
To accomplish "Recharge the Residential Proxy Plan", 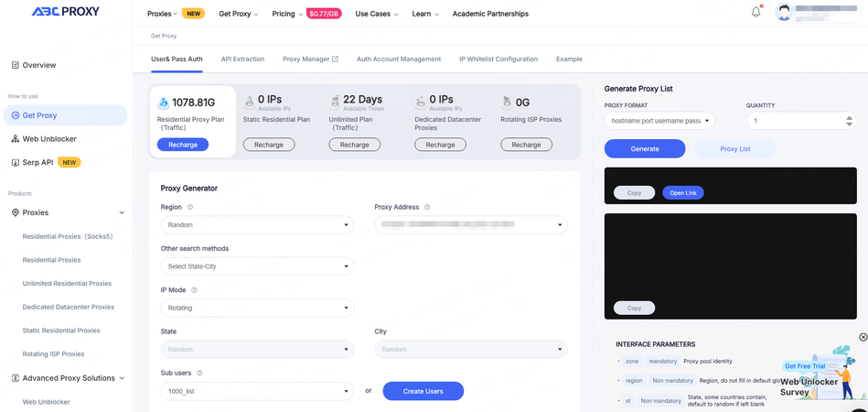I will tap(183, 145).
